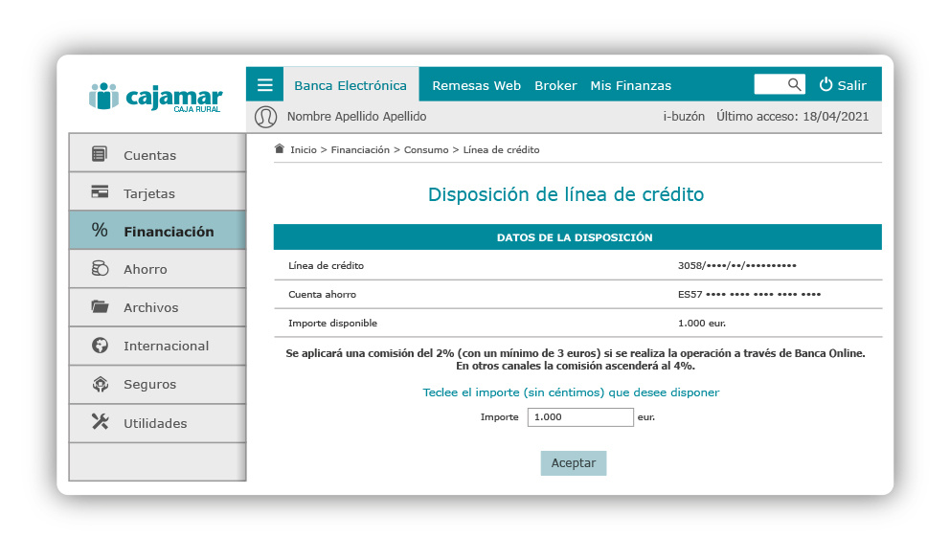This screenshot has height=560, width=950.
Task: Click the Tarjetas card icon
Action: (x=100, y=191)
